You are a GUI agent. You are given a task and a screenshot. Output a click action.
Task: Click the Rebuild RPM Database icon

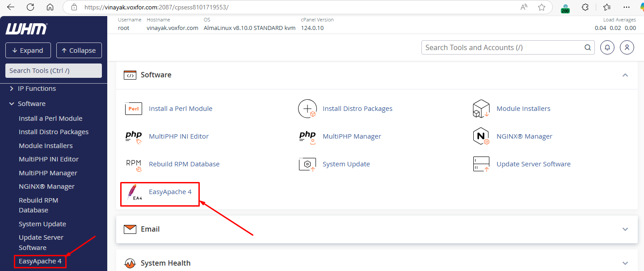(134, 164)
